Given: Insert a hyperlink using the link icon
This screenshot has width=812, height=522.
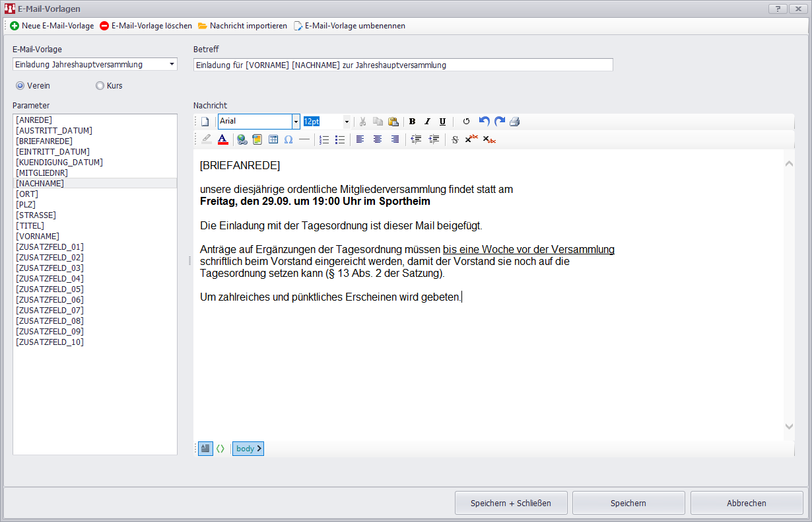Looking at the screenshot, I should tap(242, 139).
